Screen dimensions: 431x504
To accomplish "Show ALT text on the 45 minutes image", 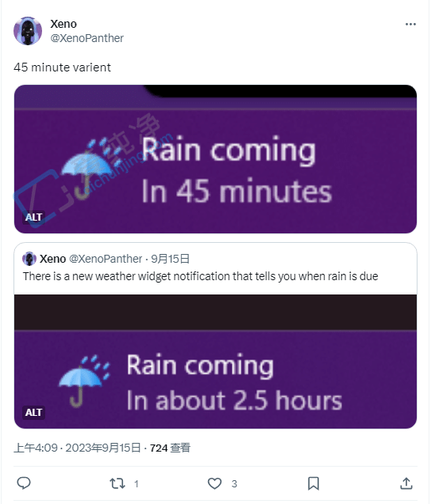I will 34,217.
